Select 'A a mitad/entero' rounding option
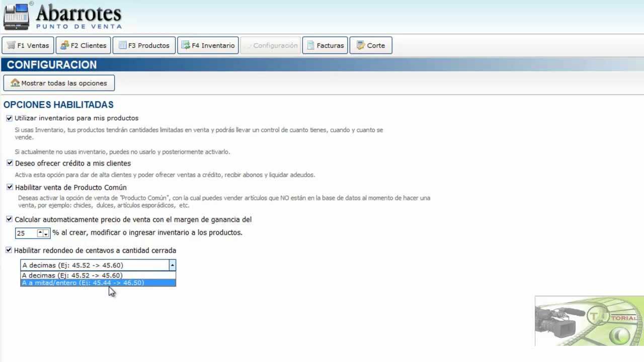This screenshot has width=644, height=362. pos(98,283)
